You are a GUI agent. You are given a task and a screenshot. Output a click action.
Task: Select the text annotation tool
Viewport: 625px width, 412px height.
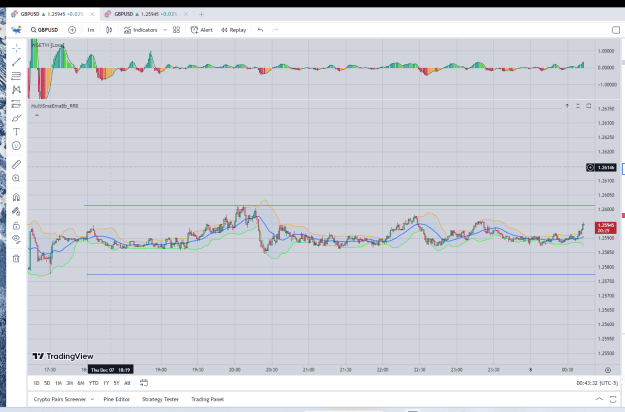pyautogui.click(x=16, y=132)
